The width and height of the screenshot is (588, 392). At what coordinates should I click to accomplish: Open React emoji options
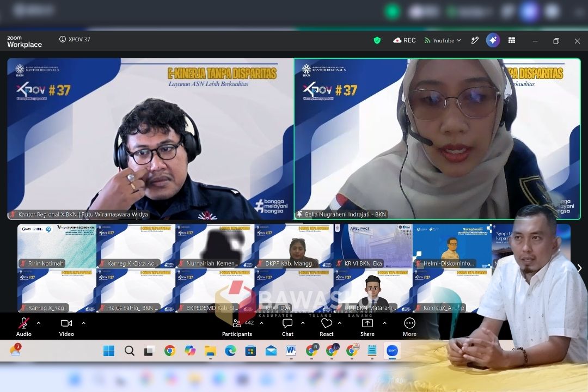pyautogui.click(x=327, y=327)
